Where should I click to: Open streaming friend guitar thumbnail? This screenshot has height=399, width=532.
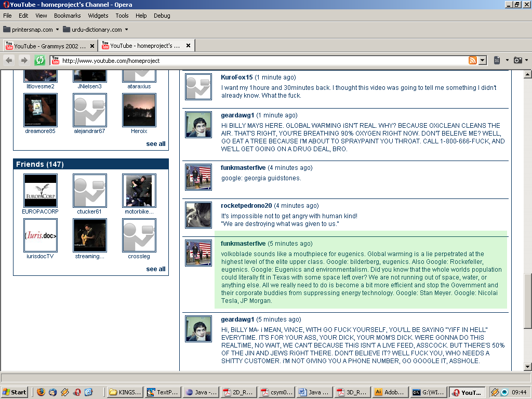(89, 235)
